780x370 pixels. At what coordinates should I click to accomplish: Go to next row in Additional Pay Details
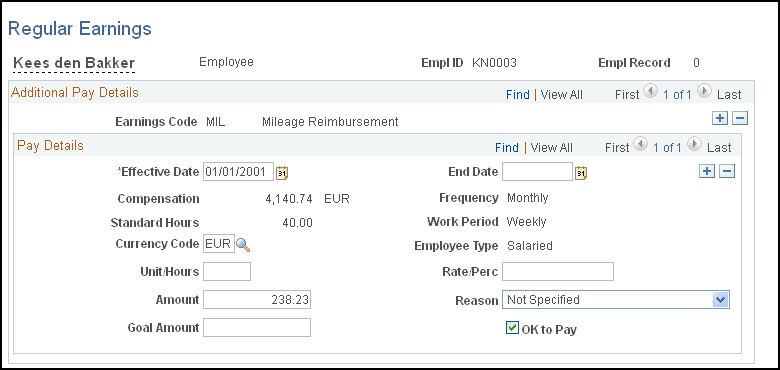704,92
